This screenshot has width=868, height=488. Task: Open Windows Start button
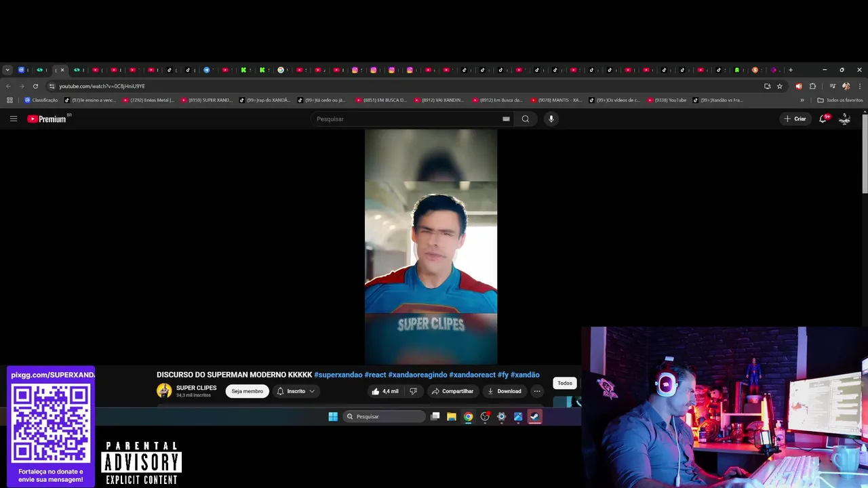333,417
